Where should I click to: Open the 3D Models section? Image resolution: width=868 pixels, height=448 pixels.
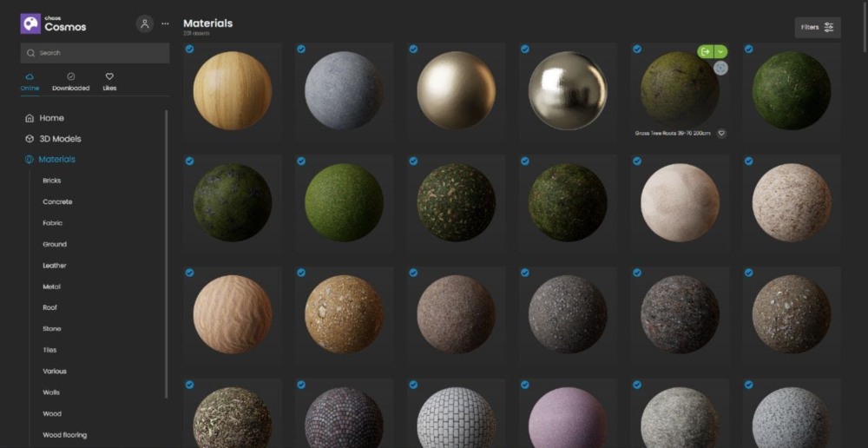pyautogui.click(x=53, y=139)
